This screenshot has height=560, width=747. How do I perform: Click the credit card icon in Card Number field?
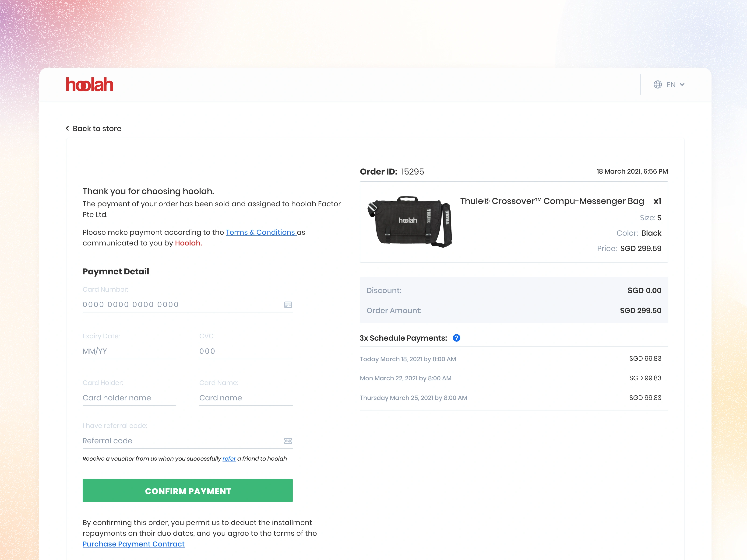[288, 305]
